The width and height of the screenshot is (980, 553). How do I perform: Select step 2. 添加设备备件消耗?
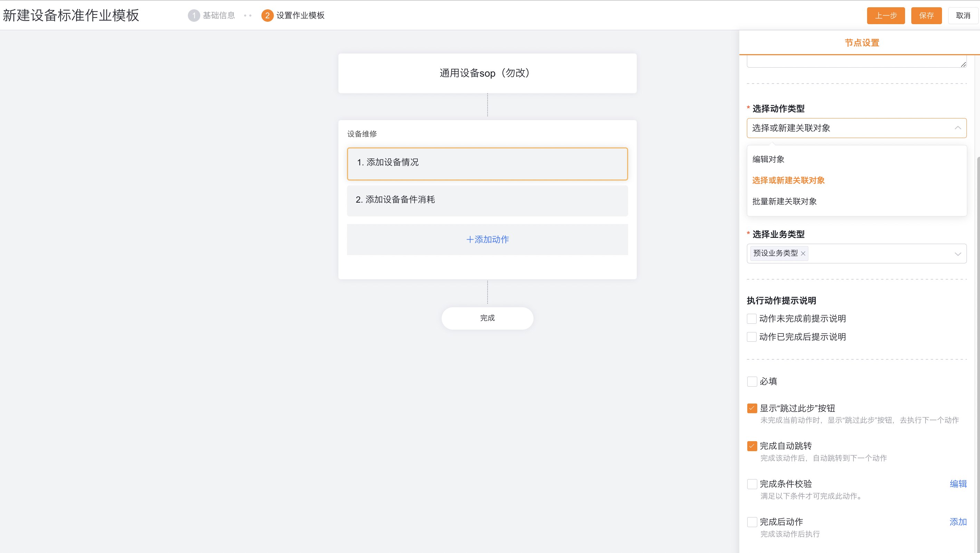pos(487,201)
